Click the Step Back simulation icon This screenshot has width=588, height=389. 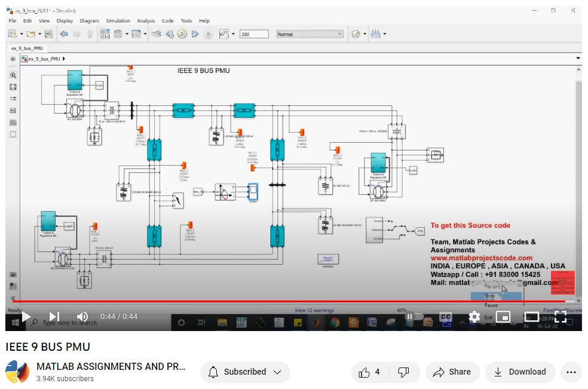click(170, 34)
